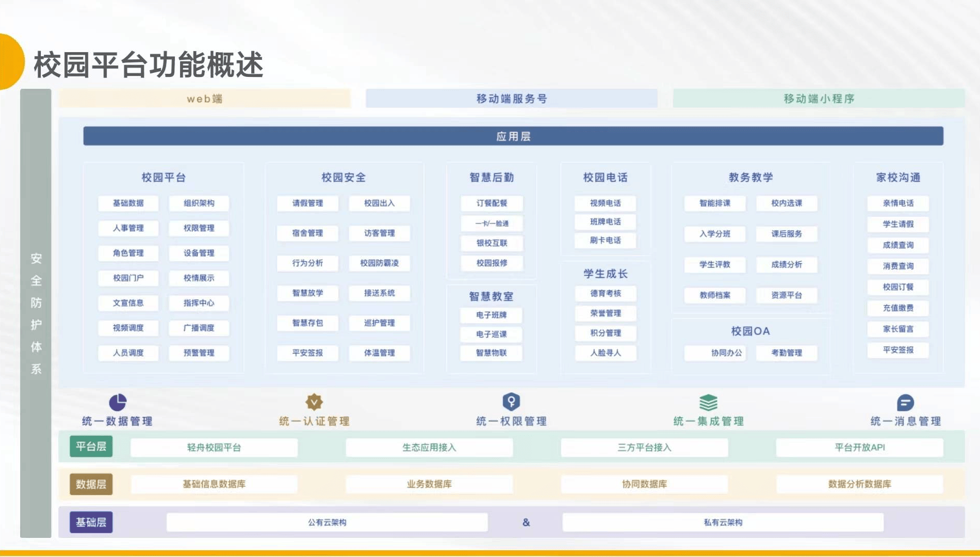Click the 预警管理 module
The height and width of the screenshot is (557, 980).
point(199,353)
